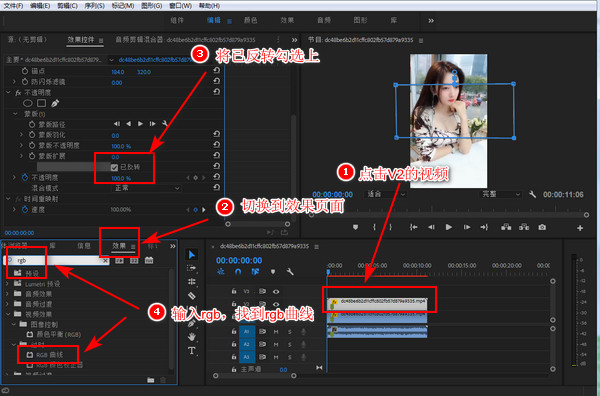The image size is (600, 396).
Task: Collapse the 蒙版(1) section
Action: 15,114
